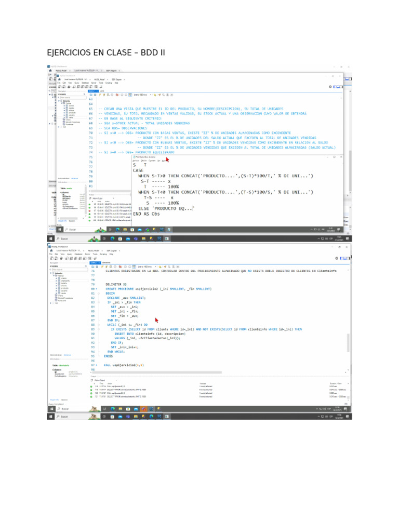
Task: Click the Home icon in lower Workbench tab bar
Action: [51, 250]
